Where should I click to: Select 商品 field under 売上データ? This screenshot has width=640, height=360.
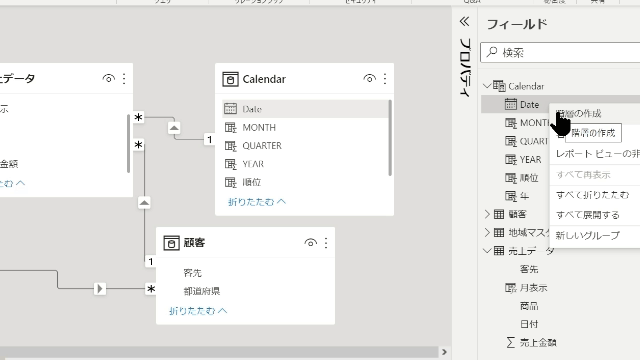click(x=529, y=306)
